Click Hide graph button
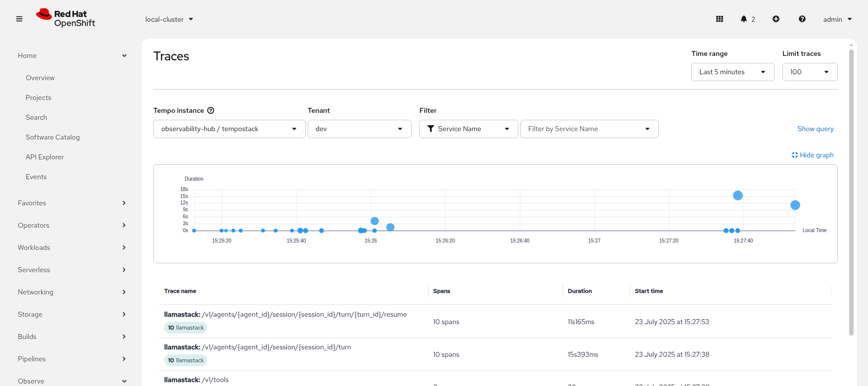 click(813, 155)
